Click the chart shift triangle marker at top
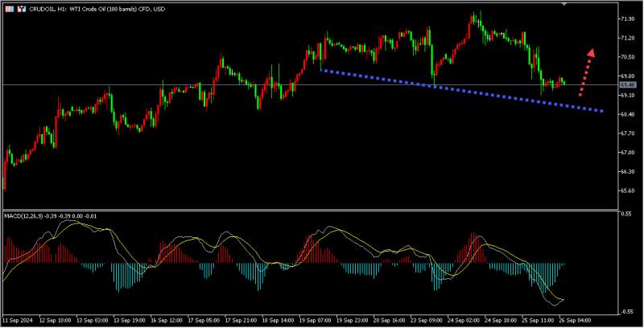 pos(564,4)
